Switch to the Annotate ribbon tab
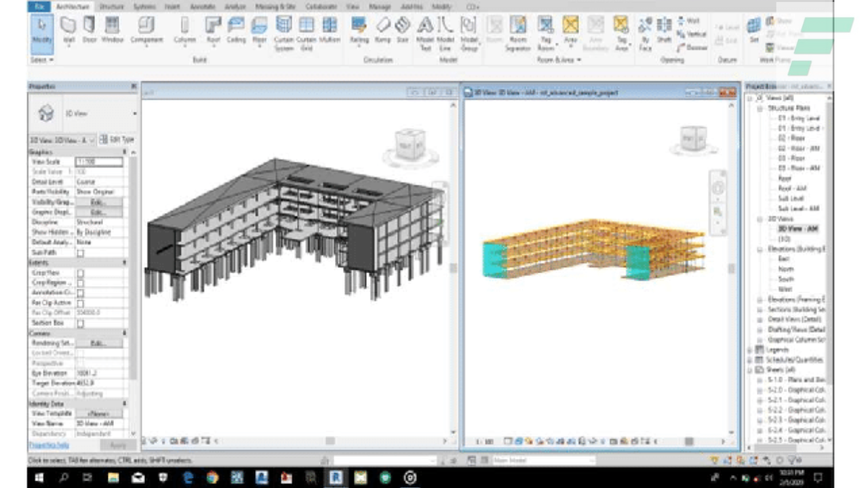The image size is (868, 488). (203, 6)
